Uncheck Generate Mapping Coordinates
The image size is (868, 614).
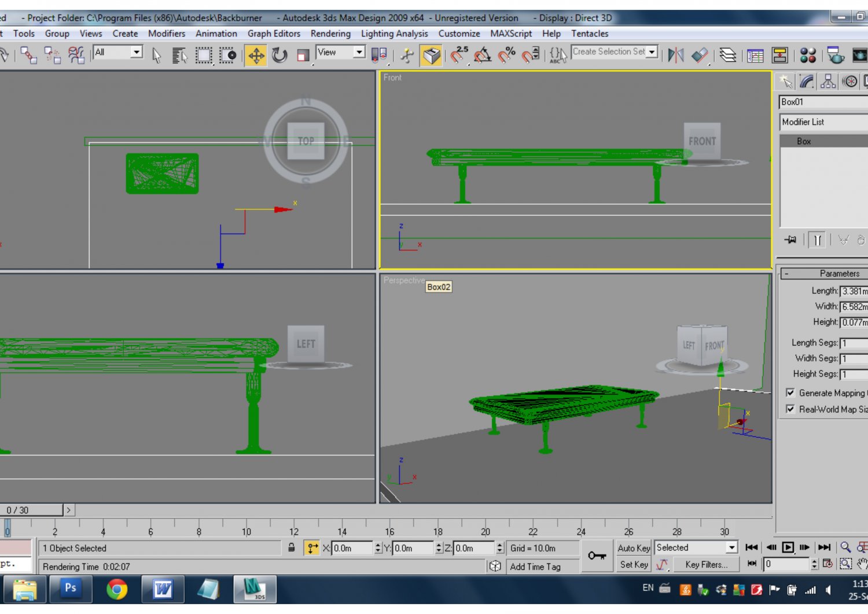(791, 393)
